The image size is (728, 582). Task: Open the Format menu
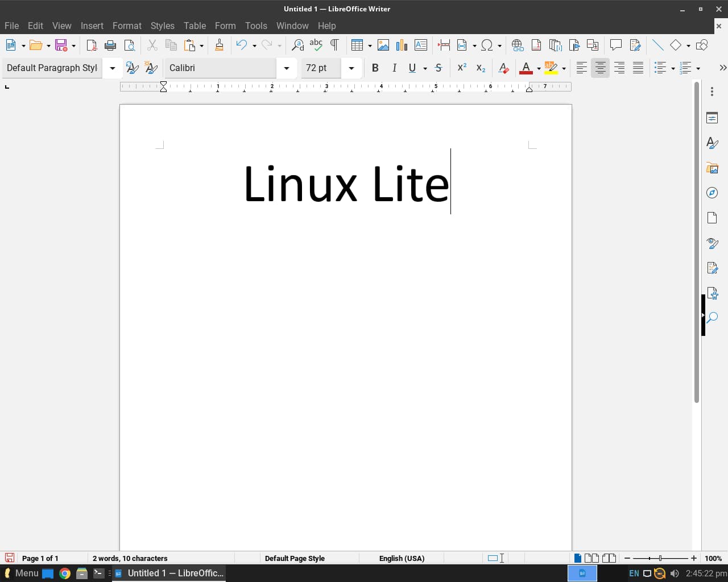tap(127, 26)
